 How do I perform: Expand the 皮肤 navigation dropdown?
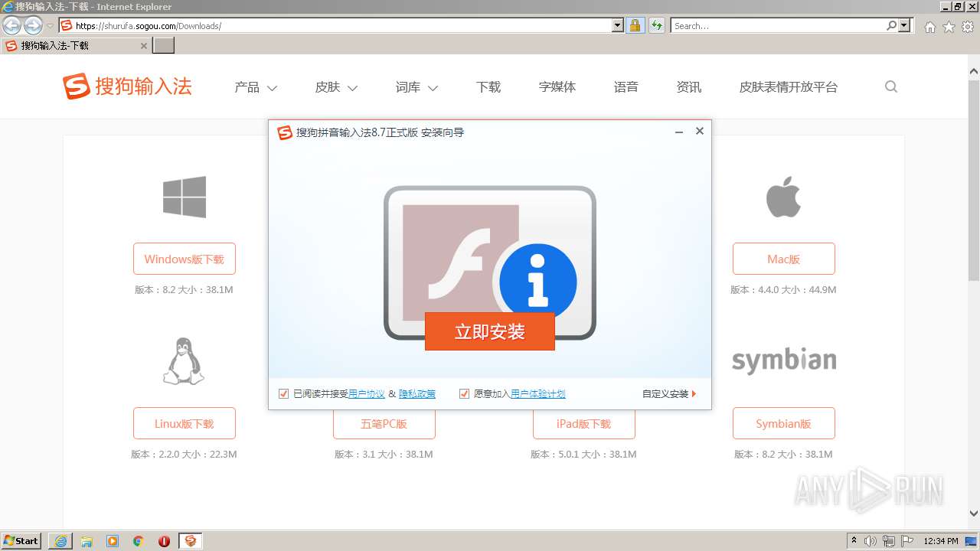(x=336, y=87)
